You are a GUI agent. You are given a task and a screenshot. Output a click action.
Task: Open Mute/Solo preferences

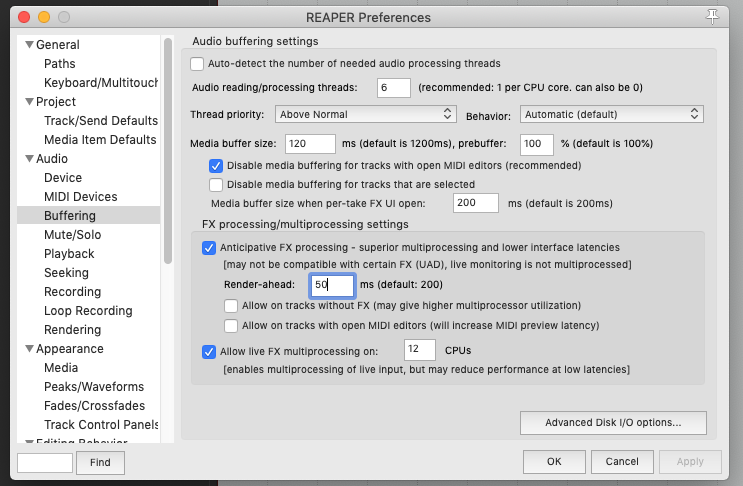[72, 234]
